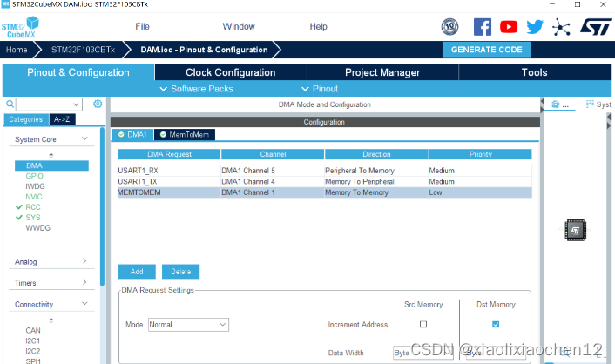Screen dimensions: 615x364
Task: Click the ST community network icon
Action: [x=561, y=27]
